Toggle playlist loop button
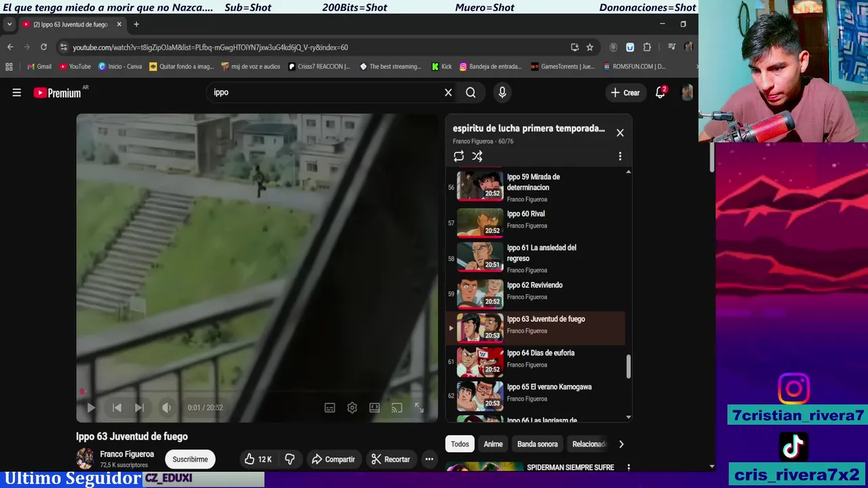This screenshot has height=488, width=868. click(x=459, y=157)
